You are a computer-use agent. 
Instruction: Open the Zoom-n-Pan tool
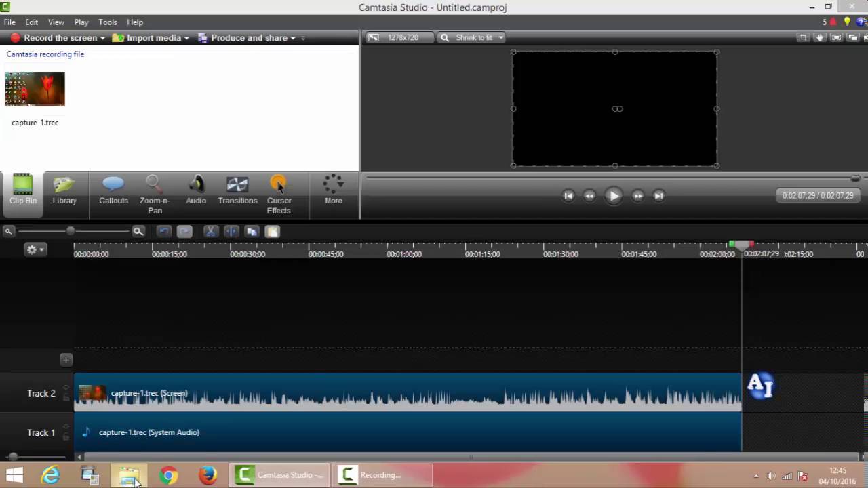point(155,195)
